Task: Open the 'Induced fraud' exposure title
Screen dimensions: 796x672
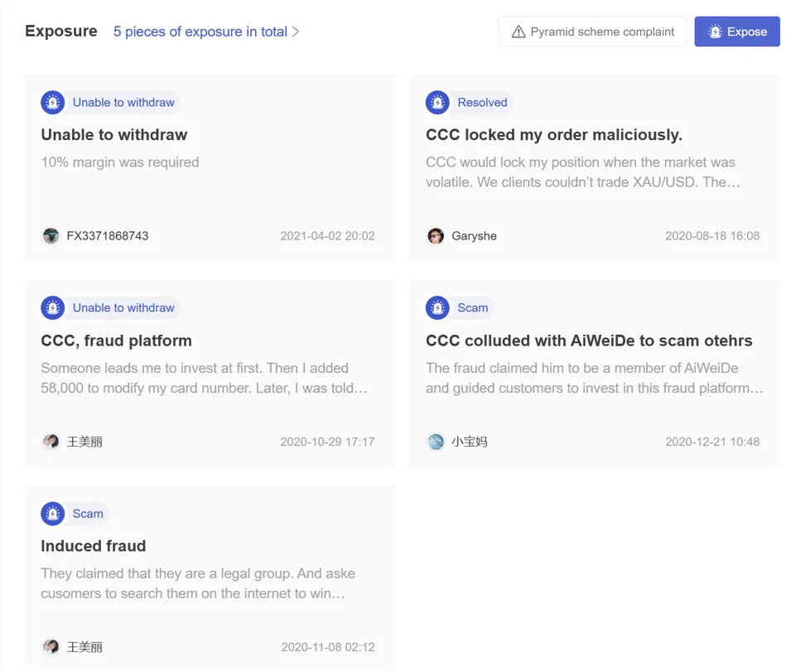Action: coord(94,545)
